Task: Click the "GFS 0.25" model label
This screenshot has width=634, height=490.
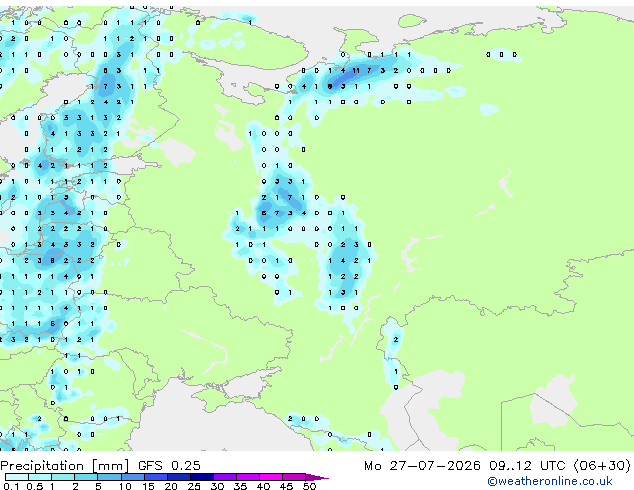Action: [x=169, y=466]
